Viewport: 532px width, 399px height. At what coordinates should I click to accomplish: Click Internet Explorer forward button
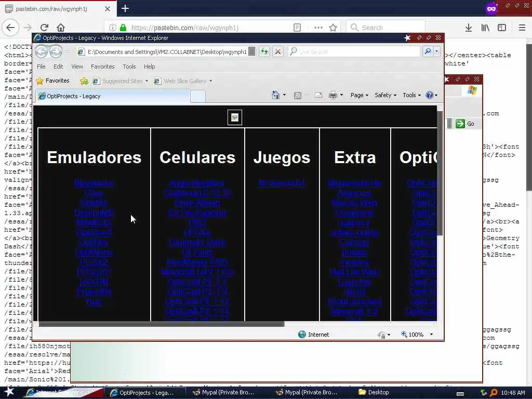56,51
